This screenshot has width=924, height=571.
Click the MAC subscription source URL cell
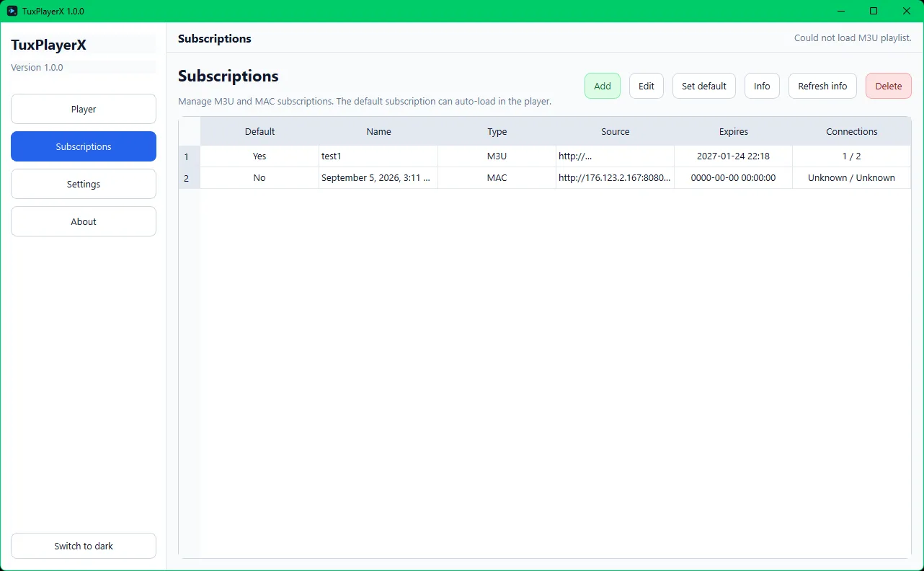click(615, 178)
